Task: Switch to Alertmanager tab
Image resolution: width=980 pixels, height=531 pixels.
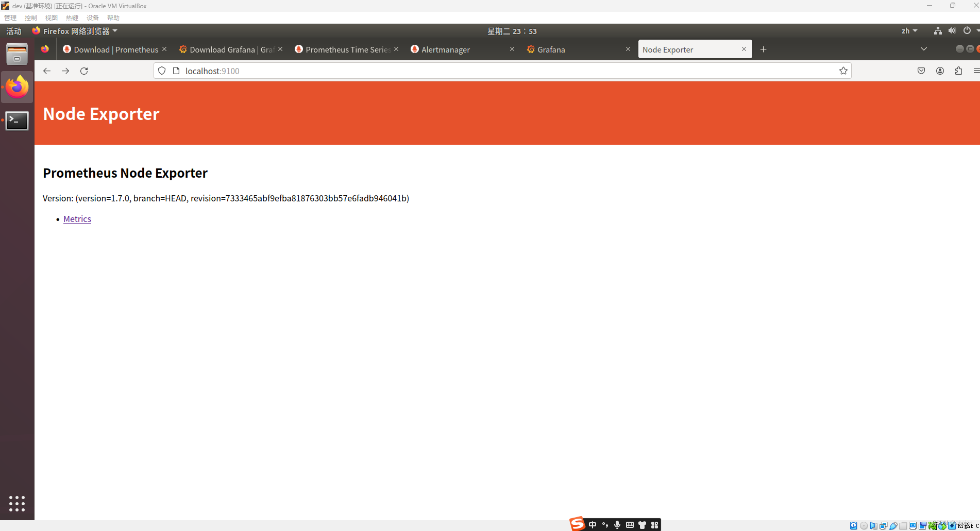Action: pyautogui.click(x=462, y=49)
